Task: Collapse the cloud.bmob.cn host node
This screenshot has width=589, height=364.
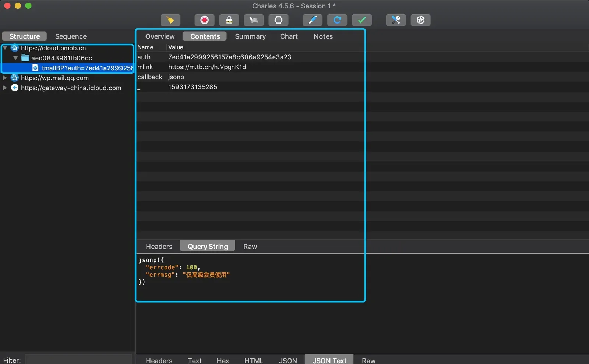Action: pos(5,48)
